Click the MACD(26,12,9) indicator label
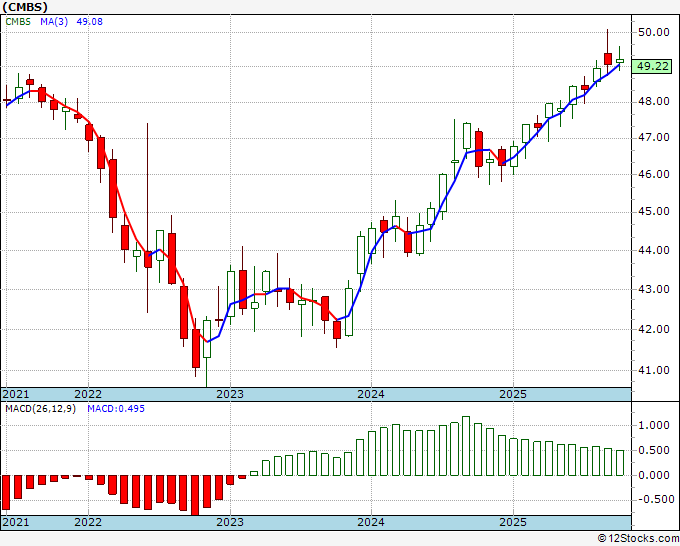 (40, 409)
